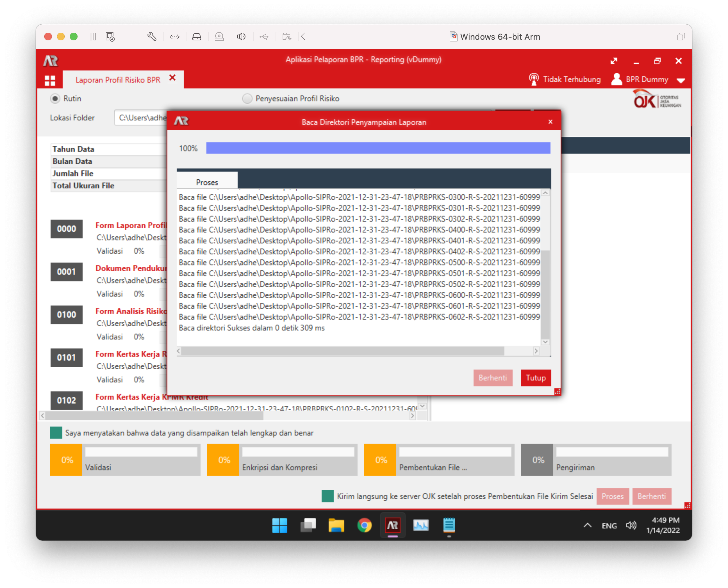
Task: Select the log line for PRBPRKS-0602 file
Action: (x=359, y=317)
